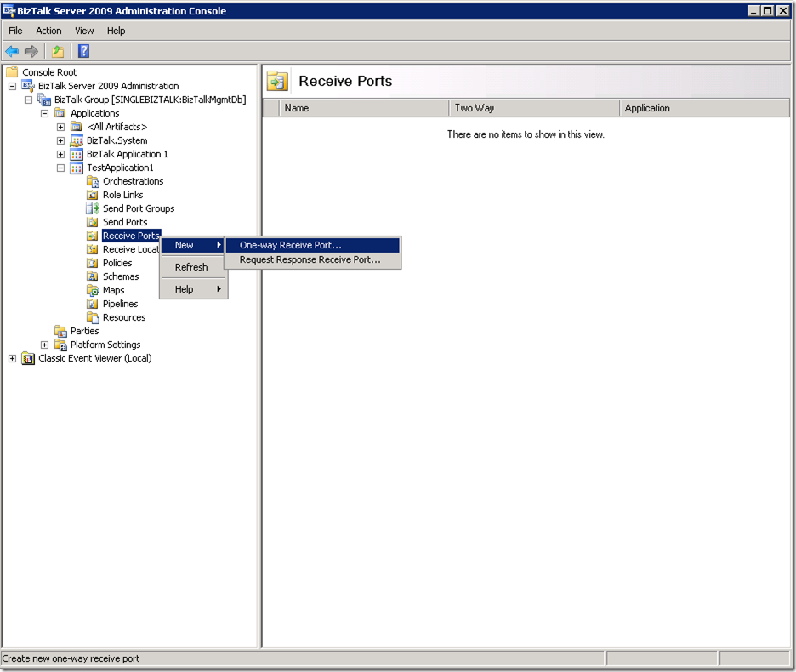Click the Classic Event Viewer icon
The width and height of the screenshot is (796, 672).
[28, 359]
